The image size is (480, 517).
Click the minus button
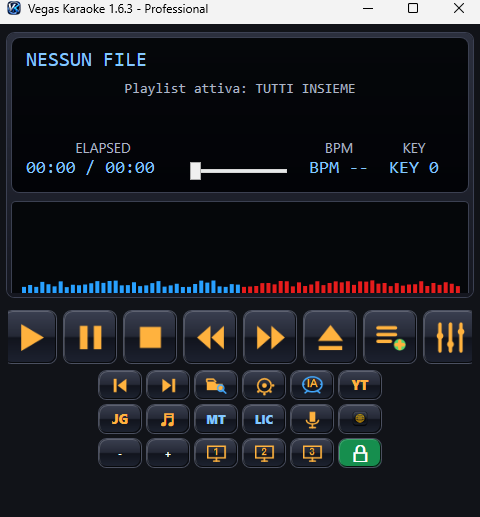pyautogui.click(x=120, y=453)
